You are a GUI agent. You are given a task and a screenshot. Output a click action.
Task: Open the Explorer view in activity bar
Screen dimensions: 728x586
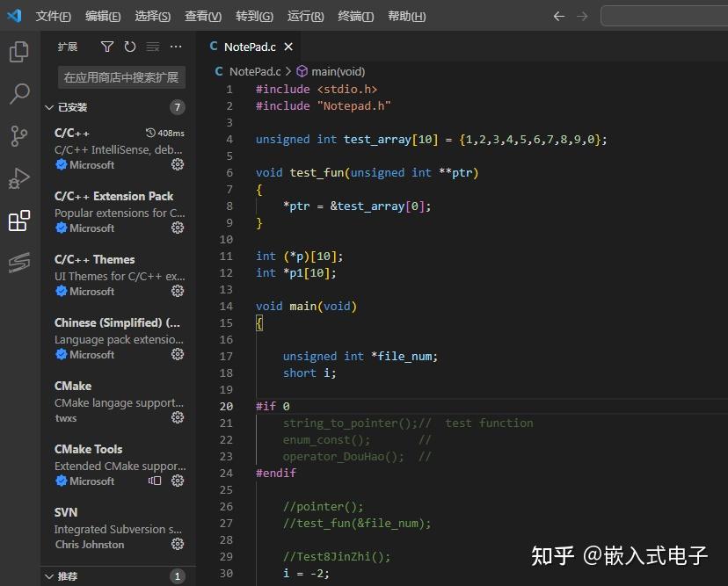[19, 52]
